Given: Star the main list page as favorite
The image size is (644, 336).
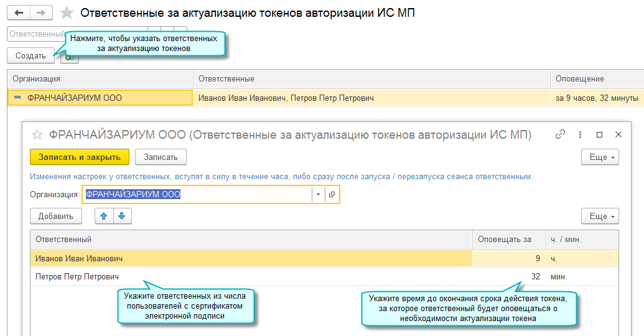Looking at the screenshot, I should 67,13.
